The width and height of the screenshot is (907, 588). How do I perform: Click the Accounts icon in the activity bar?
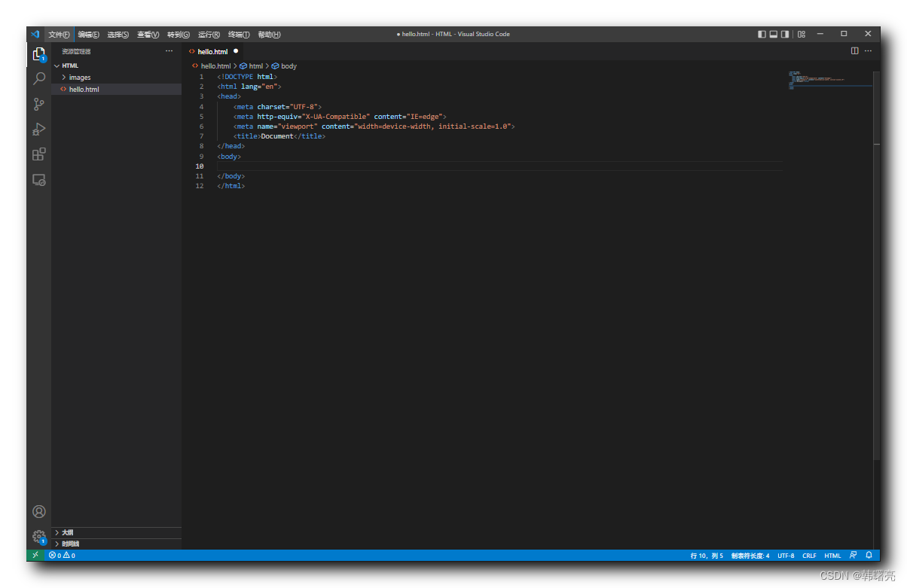point(38,511)
